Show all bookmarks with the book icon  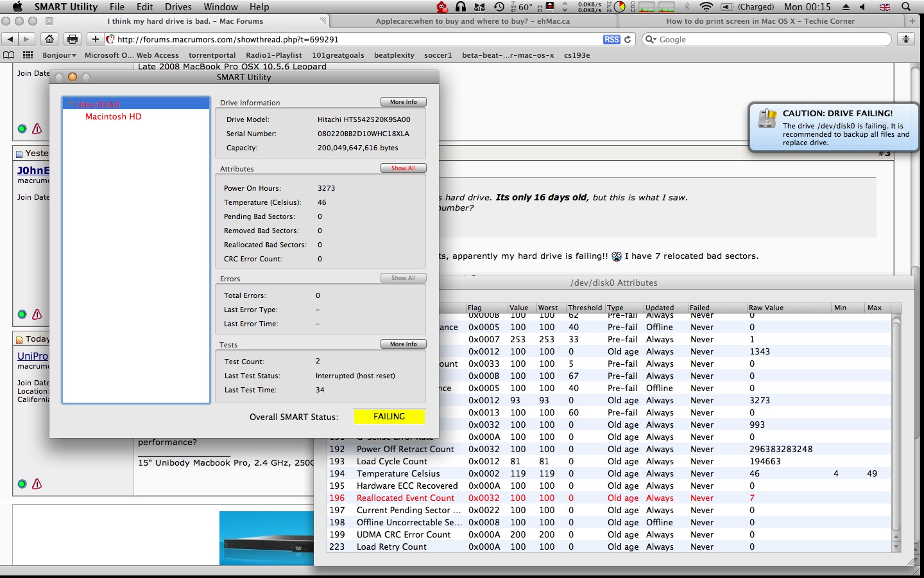click(x=9, y=55)
